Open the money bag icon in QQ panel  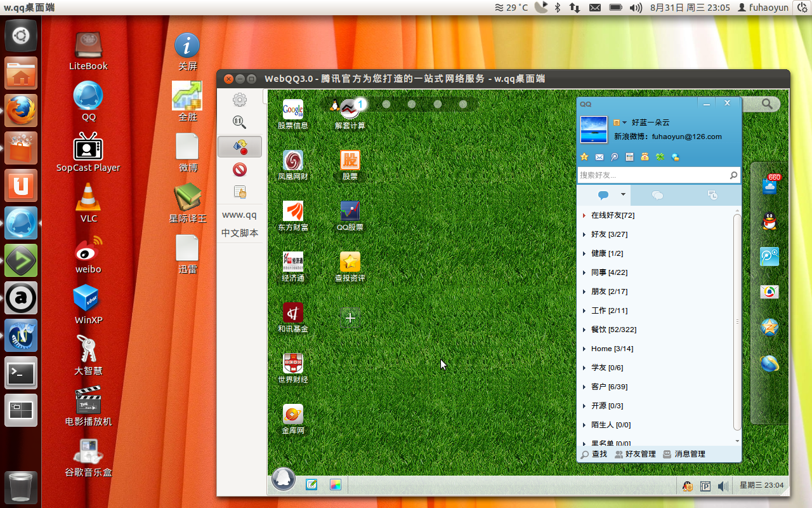click(645, 157)
